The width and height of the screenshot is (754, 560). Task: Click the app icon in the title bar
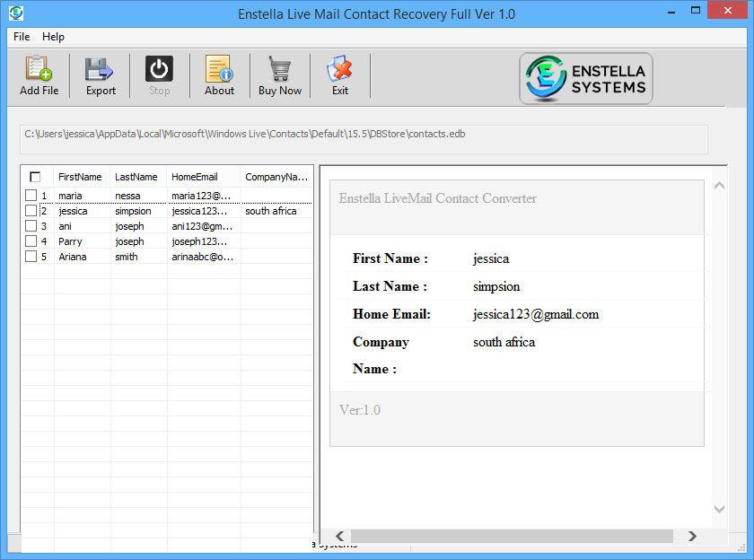pos(16,13)
